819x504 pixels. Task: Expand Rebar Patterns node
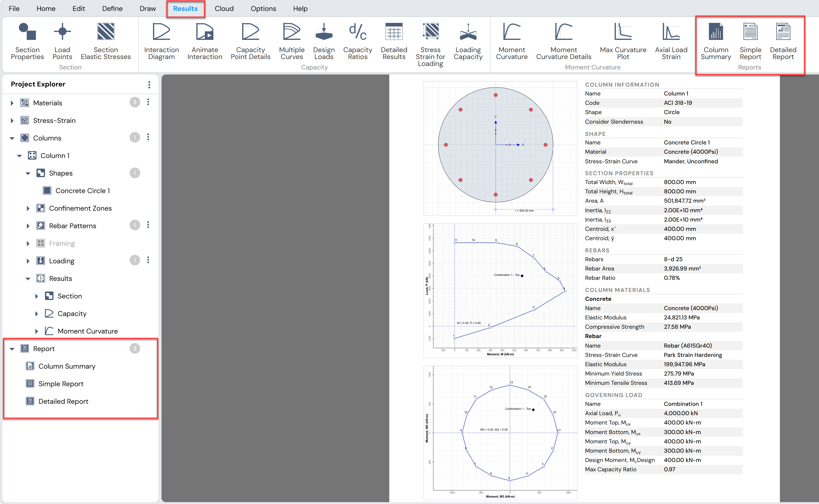[x=28, y=226]
